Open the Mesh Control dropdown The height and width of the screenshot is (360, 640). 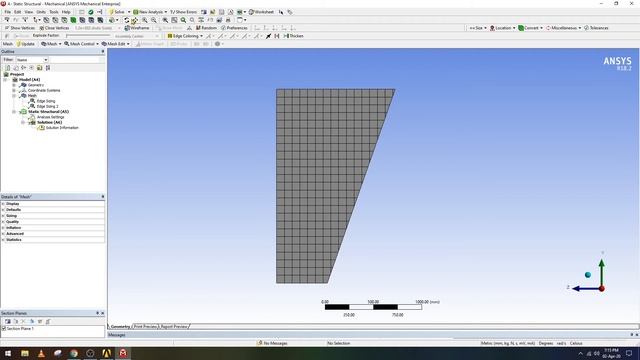tap(81, 44)
